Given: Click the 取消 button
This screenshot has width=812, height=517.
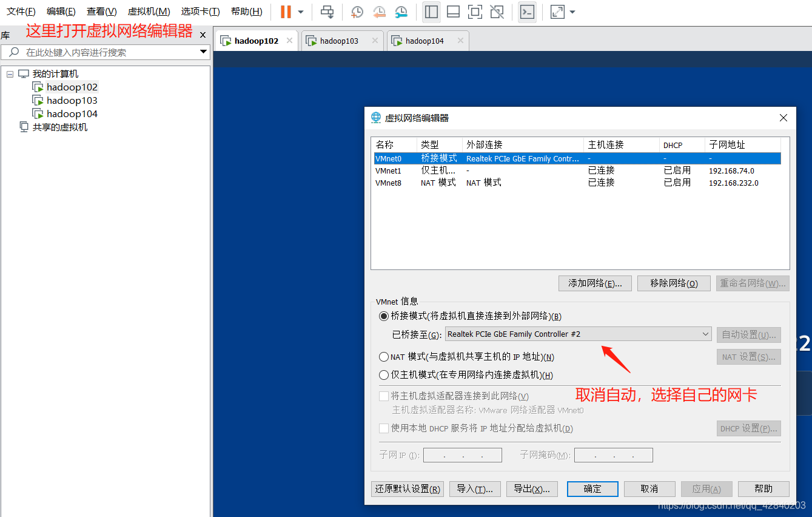Looking at the screenshot, I should (x=649, y=489).
